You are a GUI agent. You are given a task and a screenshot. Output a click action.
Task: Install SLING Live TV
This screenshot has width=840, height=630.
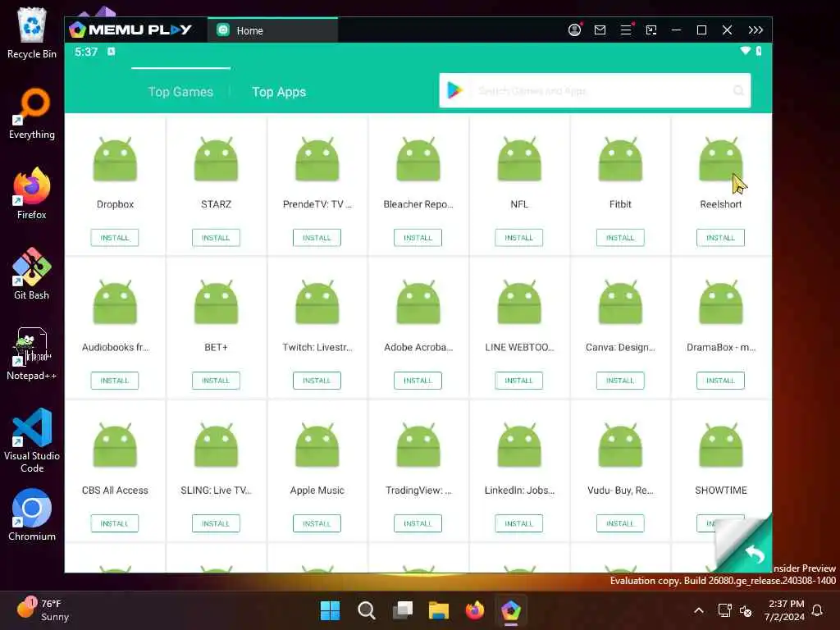216,523
